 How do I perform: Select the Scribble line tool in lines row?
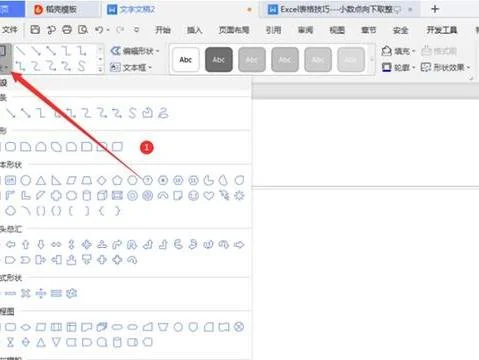point(163,113)
